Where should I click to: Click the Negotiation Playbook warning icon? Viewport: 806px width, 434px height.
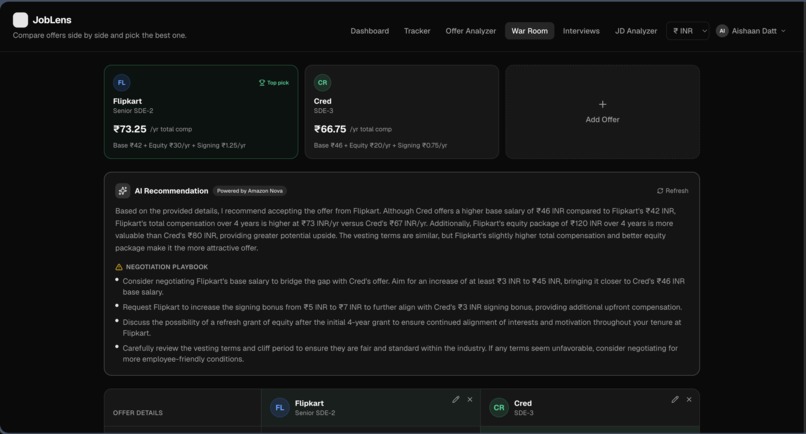pyautogui.click(x=119, y=267)
